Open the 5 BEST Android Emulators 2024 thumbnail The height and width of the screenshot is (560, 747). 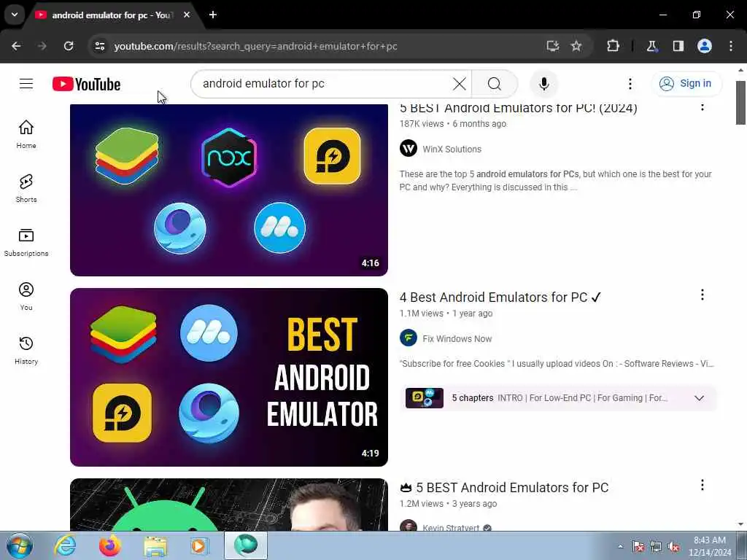[228, 190]
